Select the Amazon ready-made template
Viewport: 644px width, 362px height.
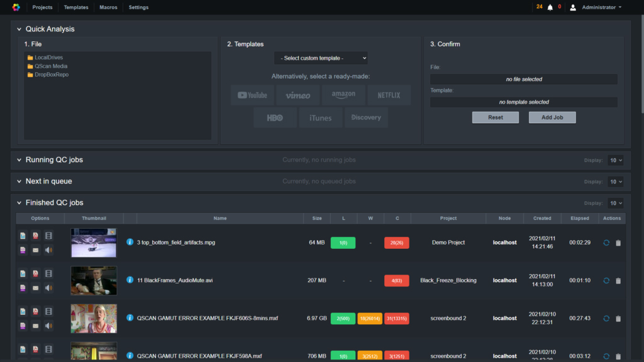343,96
